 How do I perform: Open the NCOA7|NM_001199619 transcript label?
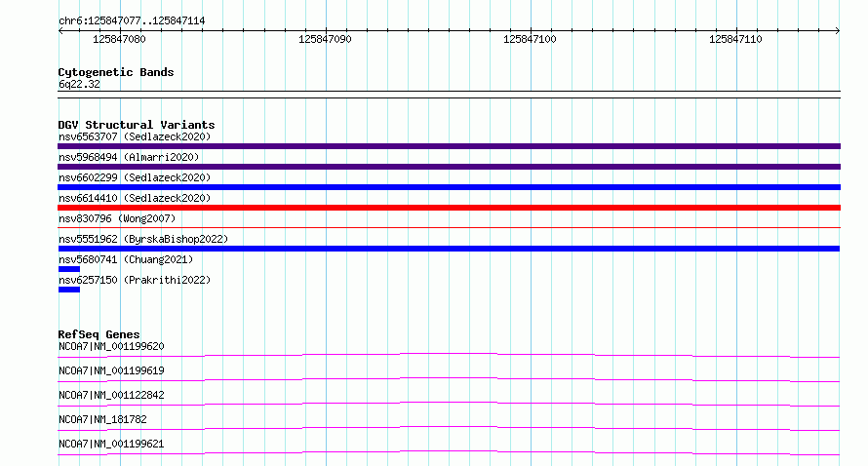(x=111, y=370)
